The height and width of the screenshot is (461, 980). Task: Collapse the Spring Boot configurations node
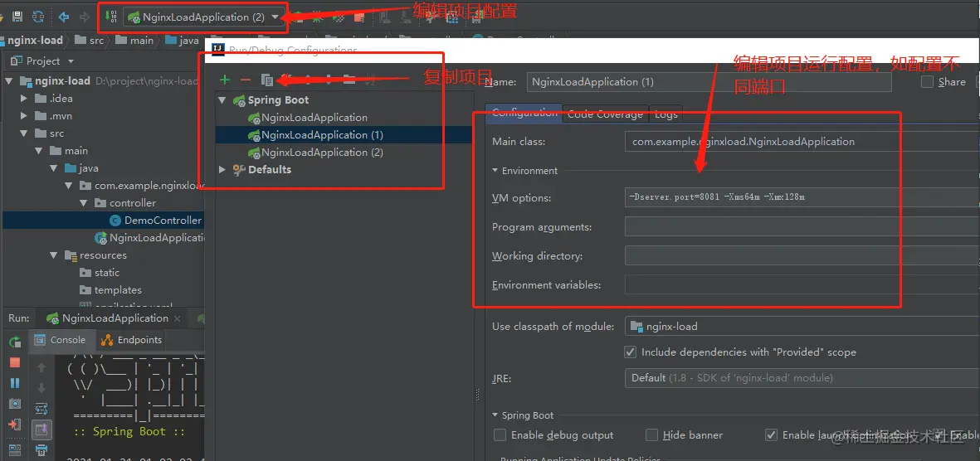222,100
